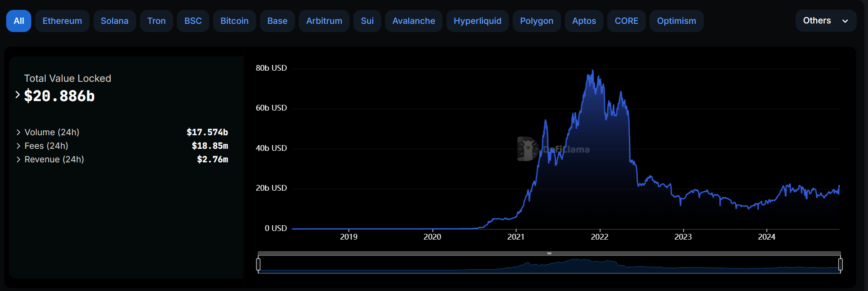Open the Solana chain filter
This screenshot has width=868, height=291.
pyautogui.click(x=114, y=21)
